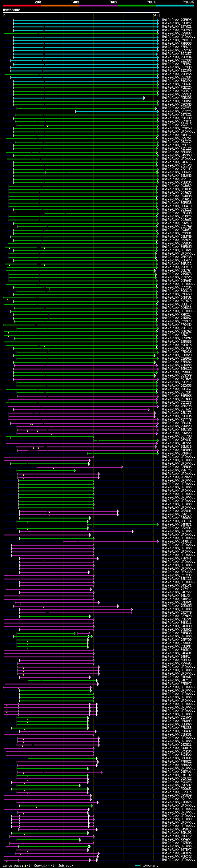Click the query end position 519
This screenshot has height=868, width=197.
click(x=155, y=15)
